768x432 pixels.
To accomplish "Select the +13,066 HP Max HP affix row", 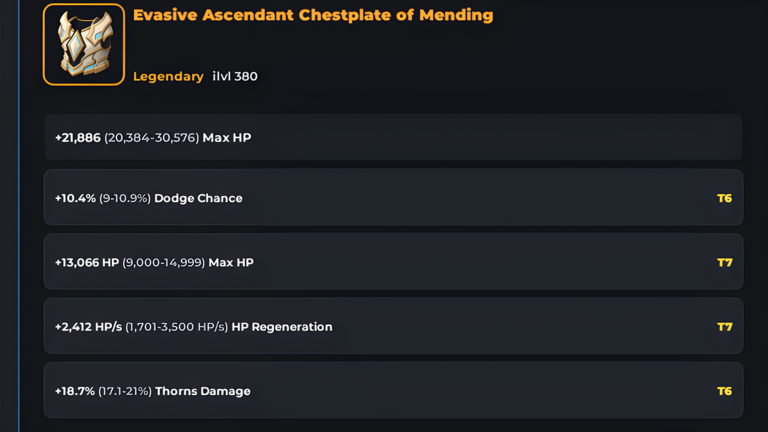I will pyautogui.click(x=393, y=262).
